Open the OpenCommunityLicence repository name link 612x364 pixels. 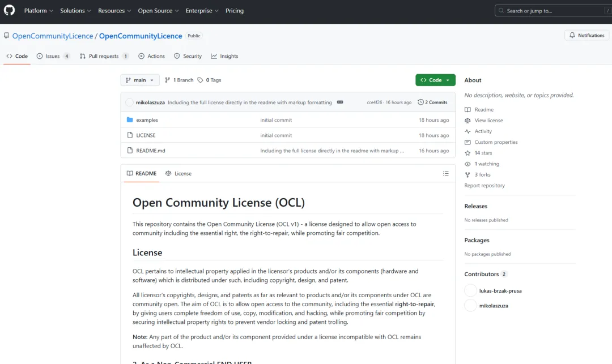tap(141, 36)
